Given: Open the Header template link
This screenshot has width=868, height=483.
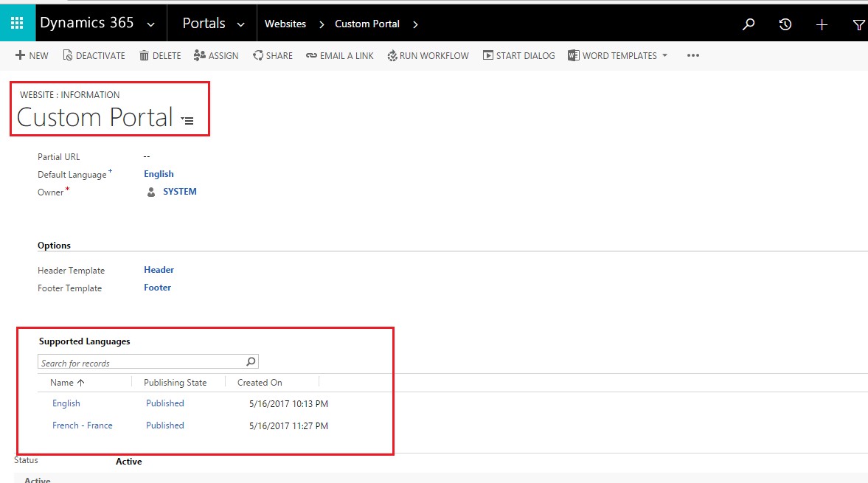Looking at the screenshot, I should 159,270.
